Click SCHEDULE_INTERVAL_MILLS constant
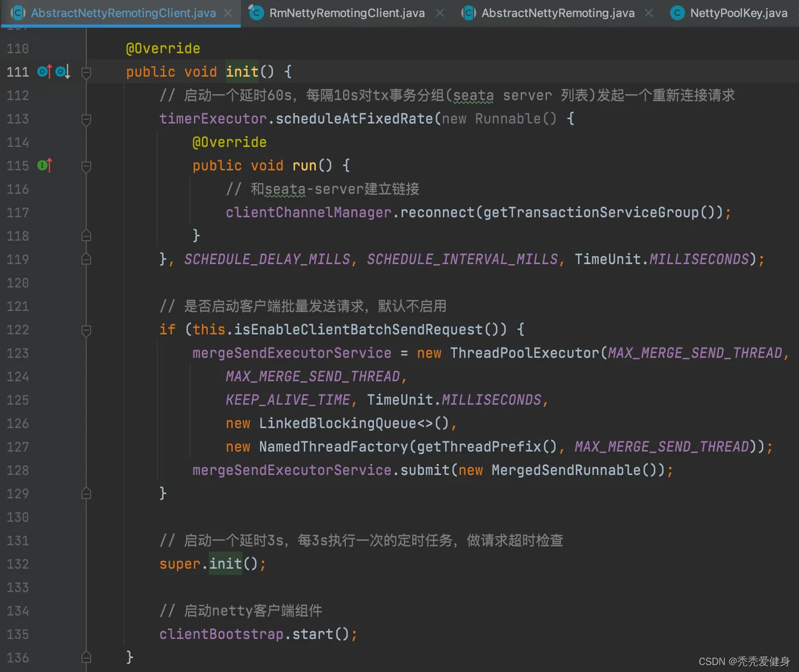799x672 pixels. 462,259
